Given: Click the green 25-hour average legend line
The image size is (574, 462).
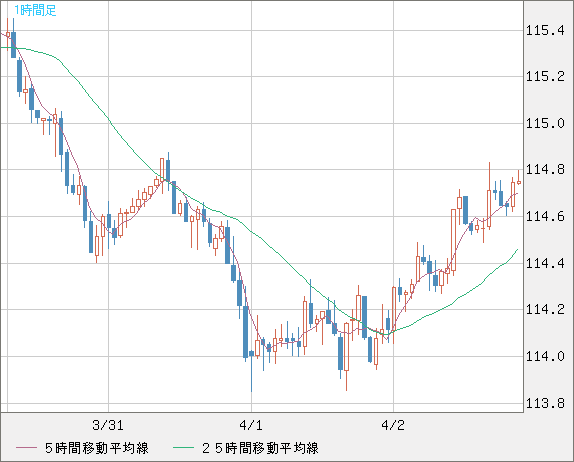Looking at the screenshot, I should point(183,448).
